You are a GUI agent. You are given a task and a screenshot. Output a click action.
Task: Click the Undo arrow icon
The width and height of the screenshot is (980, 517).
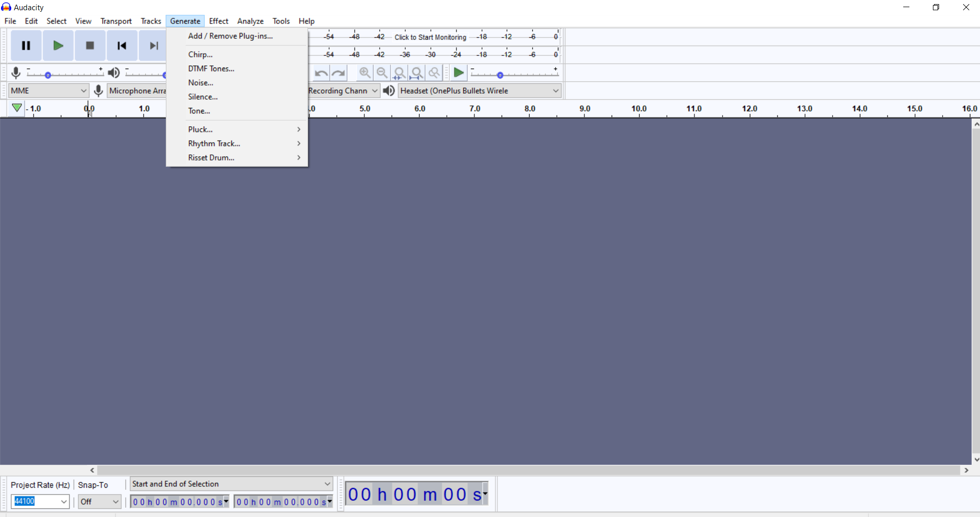(321, 73)
